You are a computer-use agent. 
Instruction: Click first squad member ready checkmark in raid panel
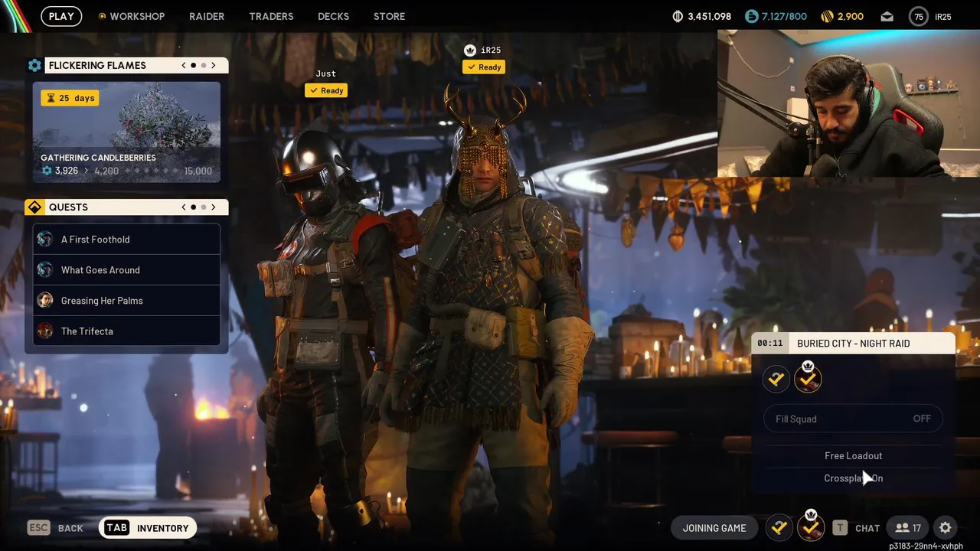tap(776, 379)
